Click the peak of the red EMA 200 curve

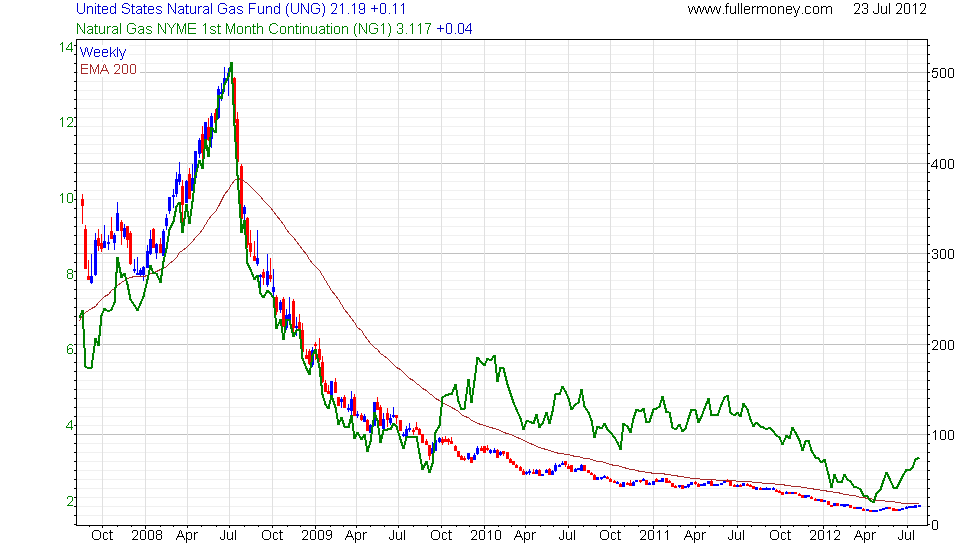(x=238, y=179)
